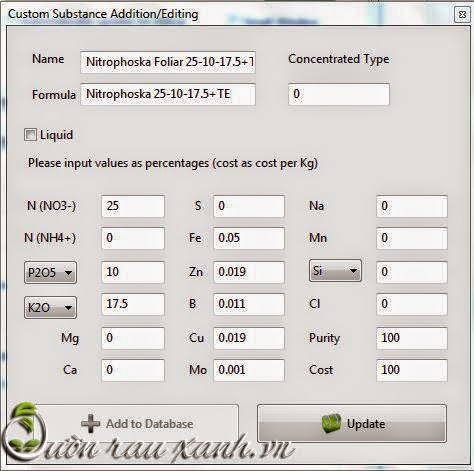Click the 'Purity' label
The width and height of the screenshot is (474, 471).
coord(324,338)
